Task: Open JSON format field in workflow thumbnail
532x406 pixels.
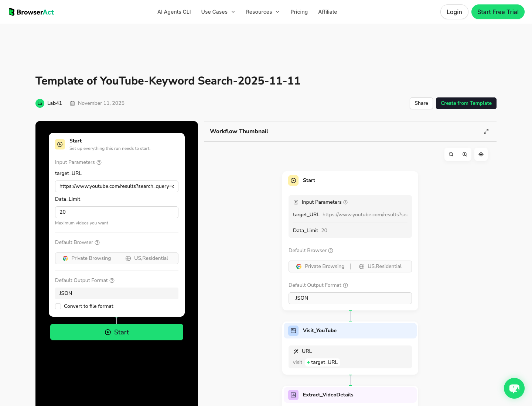Action: [350, 298]
